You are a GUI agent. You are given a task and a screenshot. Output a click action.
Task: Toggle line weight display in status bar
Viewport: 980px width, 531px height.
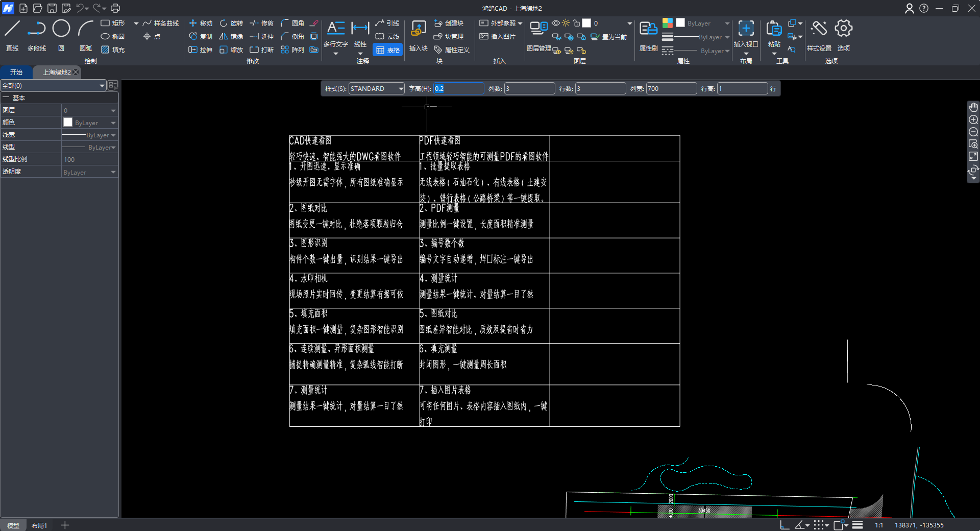pyautogui.click(x=857, y=525)
